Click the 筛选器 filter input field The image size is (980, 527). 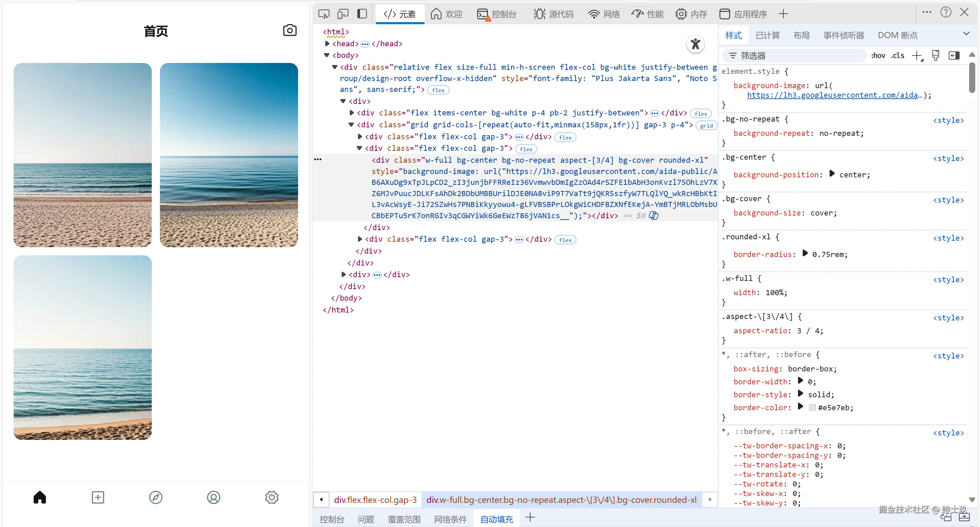(x=795, y=55)
